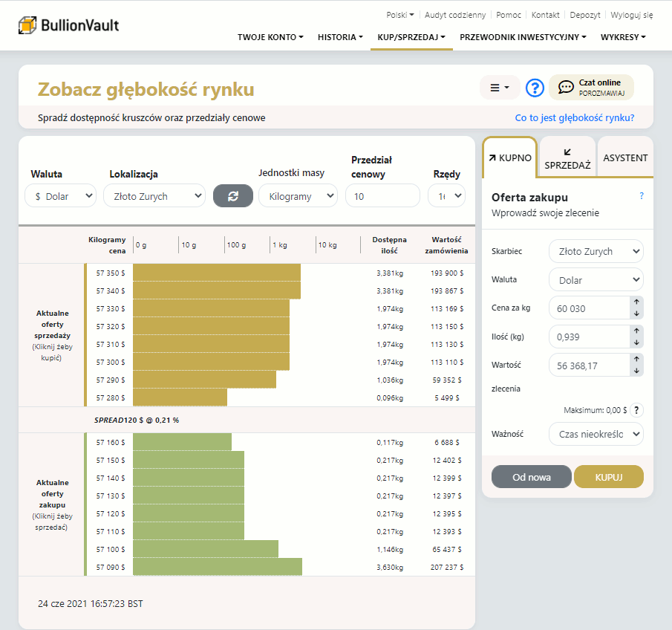Increase Cena za kg with up arrow
672x630 pixels.
point(636,302)
